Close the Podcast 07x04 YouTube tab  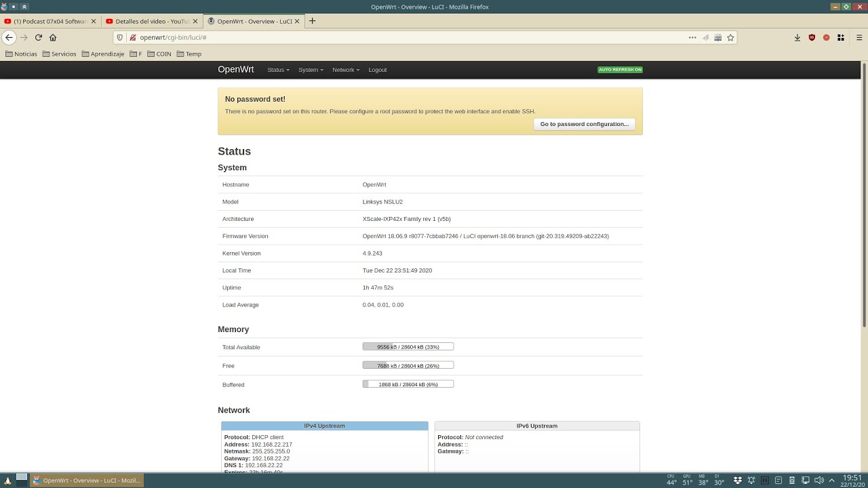(94, 21)
